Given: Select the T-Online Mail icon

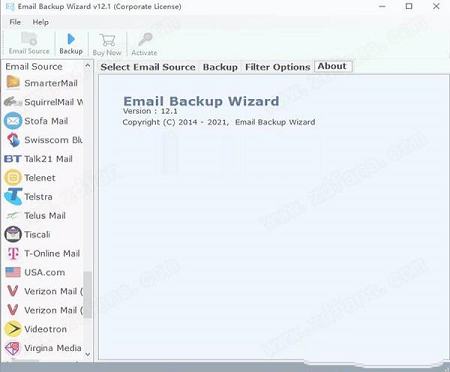Looking at the screenshot, I should [13, 253].
